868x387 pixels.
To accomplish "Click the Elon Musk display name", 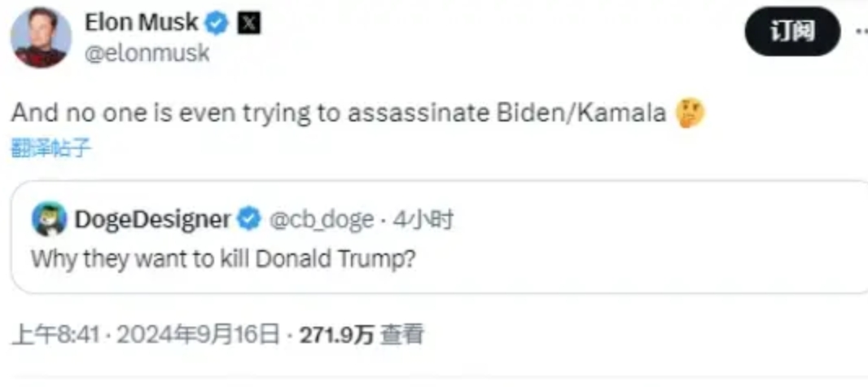I will click(x=141, y=23).
